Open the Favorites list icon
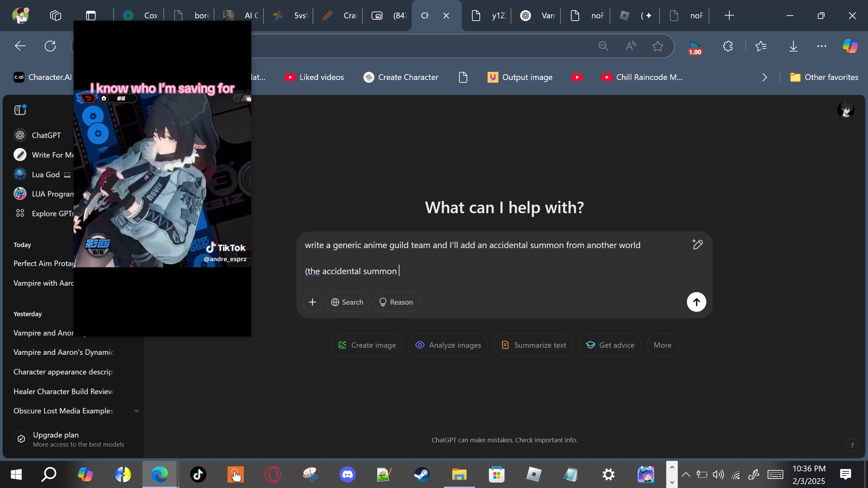The width and height of the screenshot is (868, 488). pos(761,46)
